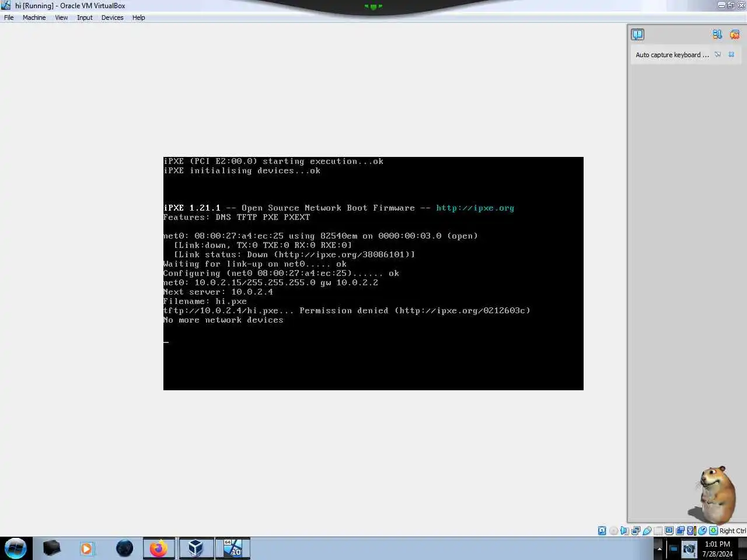
Task: Click the network adapter status icon
Action: pyautogui.click(x=636, y=531)
